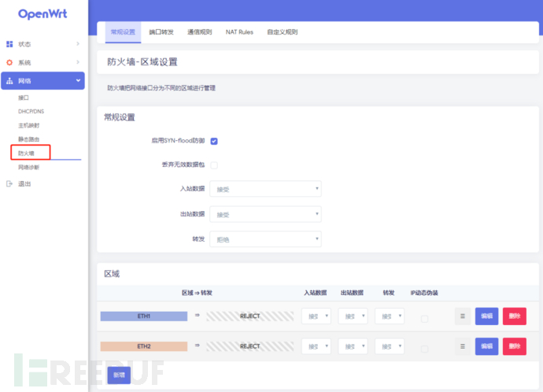The height and width of the screenshot is (392, 543).
Task: Open the 防火墙 submenu item
Action: 26,153
